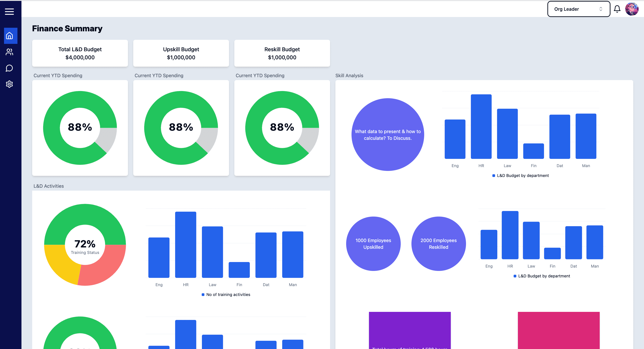
Task: Open the hamburger menu in sidebar
Action: click(9, 11)
